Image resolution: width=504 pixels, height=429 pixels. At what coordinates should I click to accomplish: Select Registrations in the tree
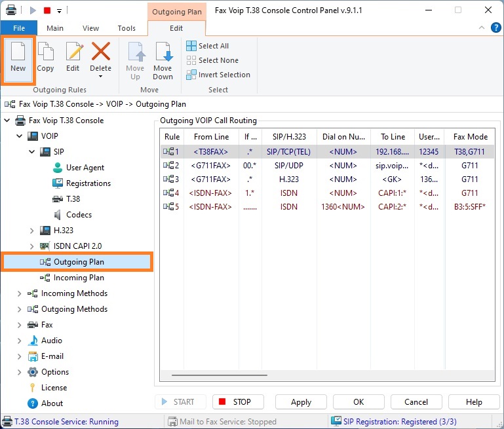88,183
